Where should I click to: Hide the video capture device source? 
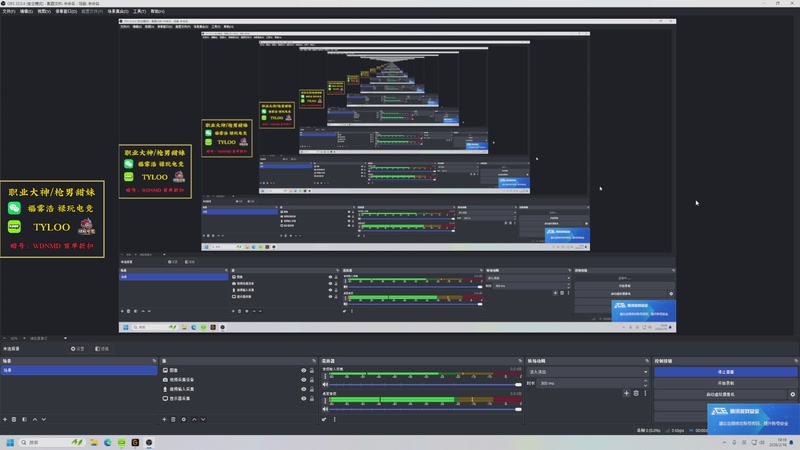(x=304, y=380)
